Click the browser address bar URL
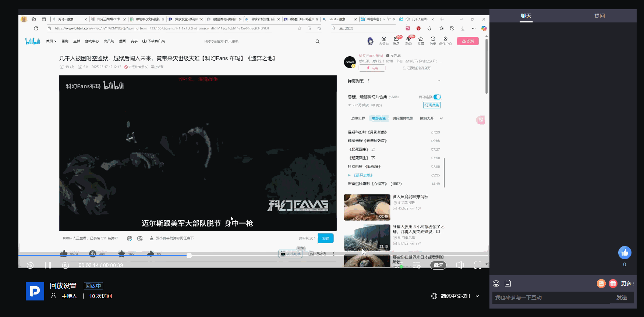644x317 pixels. point(162,28)
